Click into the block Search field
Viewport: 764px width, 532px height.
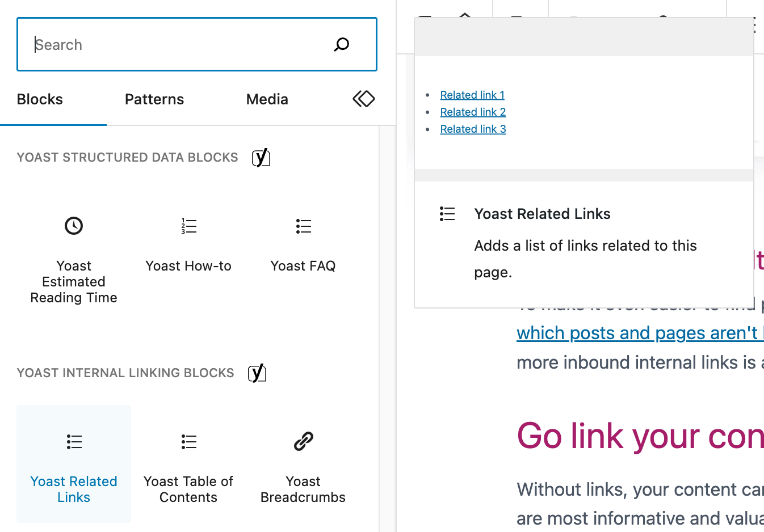click(x=170, y=44)
